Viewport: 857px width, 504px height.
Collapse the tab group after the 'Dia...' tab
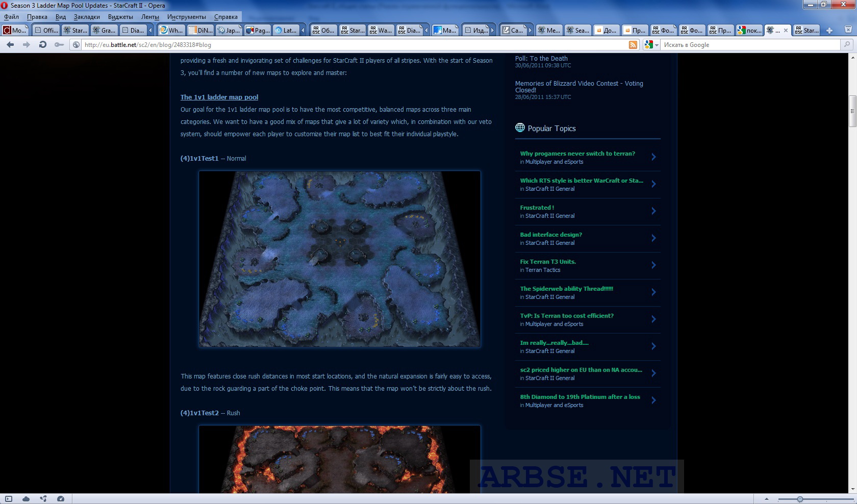click(x=150, y=31)
